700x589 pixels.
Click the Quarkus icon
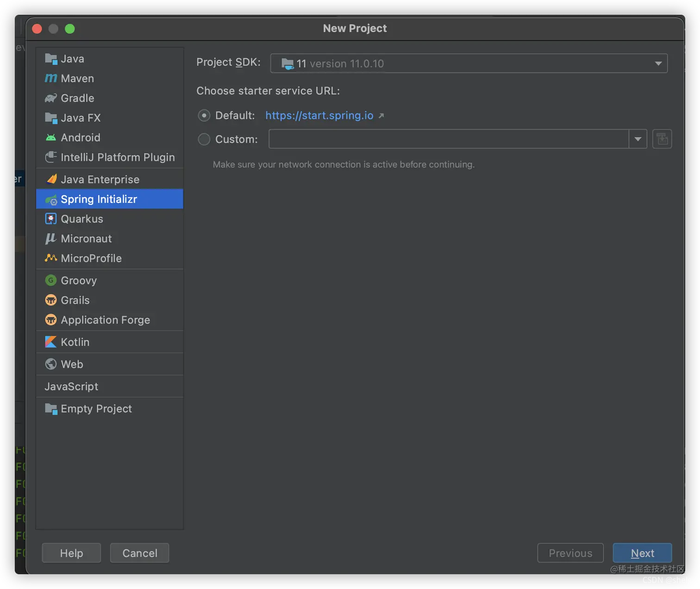tap(51, 219)
